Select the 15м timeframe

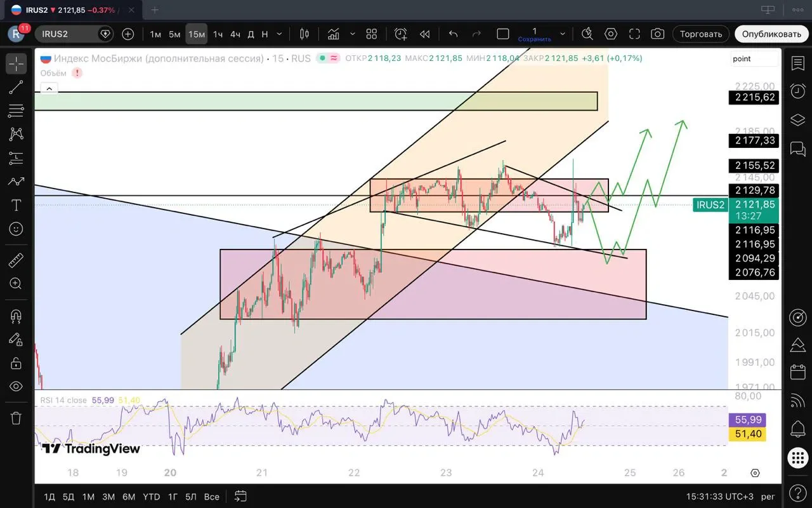197,34
